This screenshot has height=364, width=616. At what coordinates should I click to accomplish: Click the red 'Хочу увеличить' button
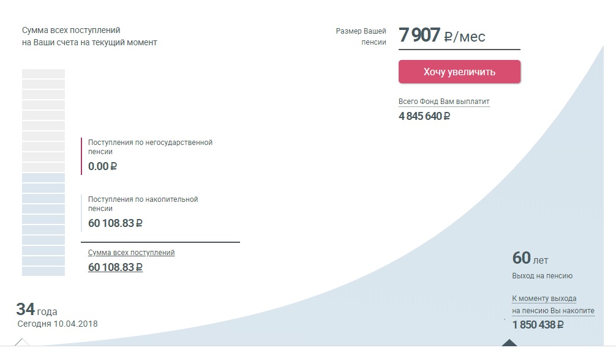click(x=459, y=72)
